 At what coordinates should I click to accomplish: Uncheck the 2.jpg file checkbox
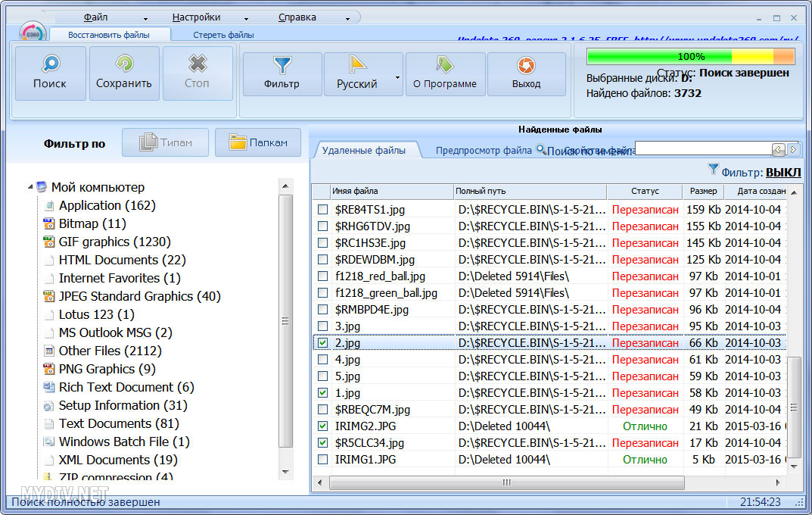[323, 343]
